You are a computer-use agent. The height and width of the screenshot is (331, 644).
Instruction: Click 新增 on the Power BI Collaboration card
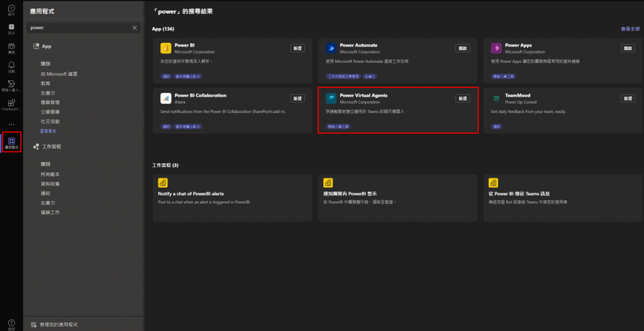point(297,99)
